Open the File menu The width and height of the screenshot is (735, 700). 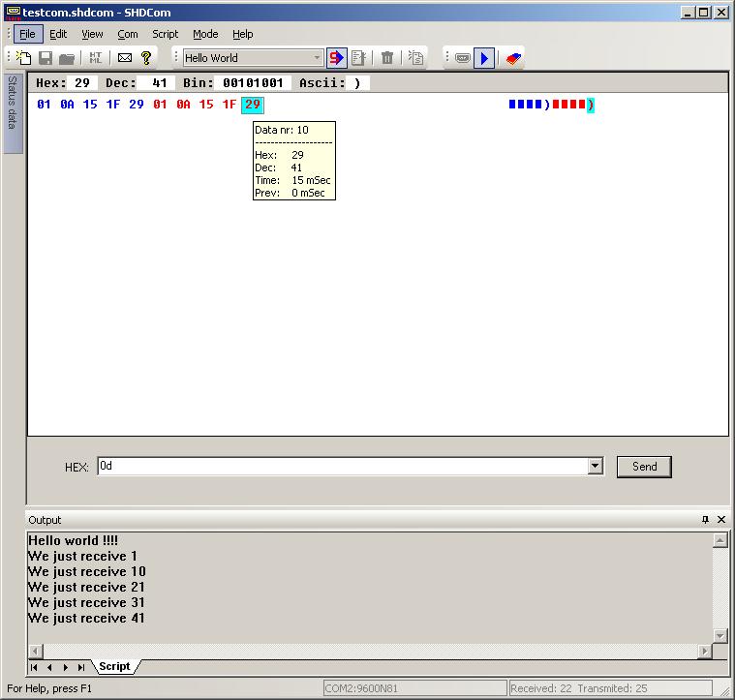tap(27, 34)
